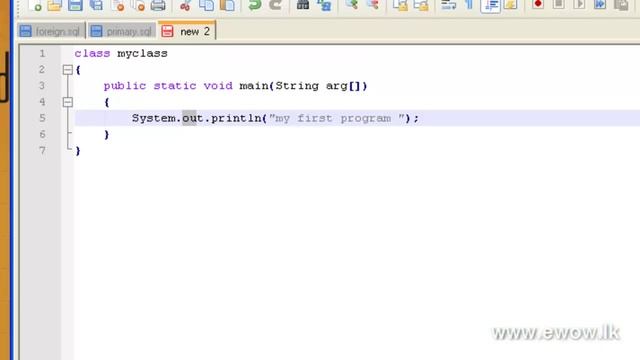Screen dimensions: 640x360
Task: Click the Playback macro icon
Action: 580,4
